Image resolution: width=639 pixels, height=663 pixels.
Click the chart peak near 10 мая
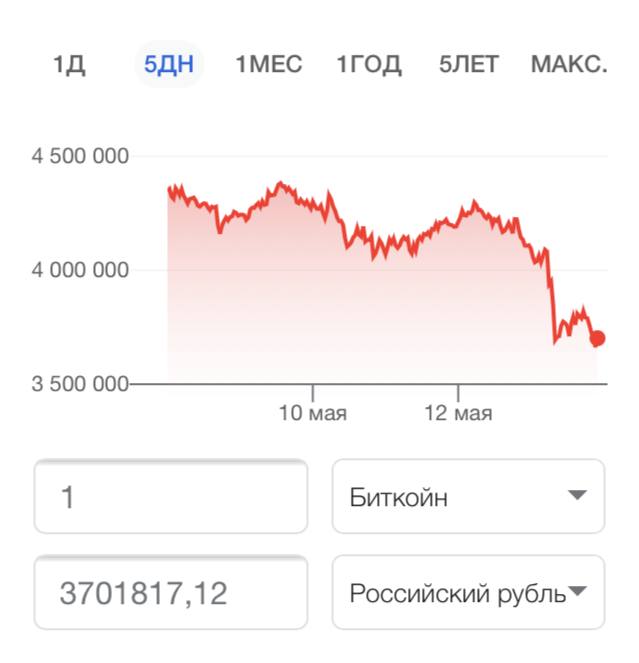[280, 184]
